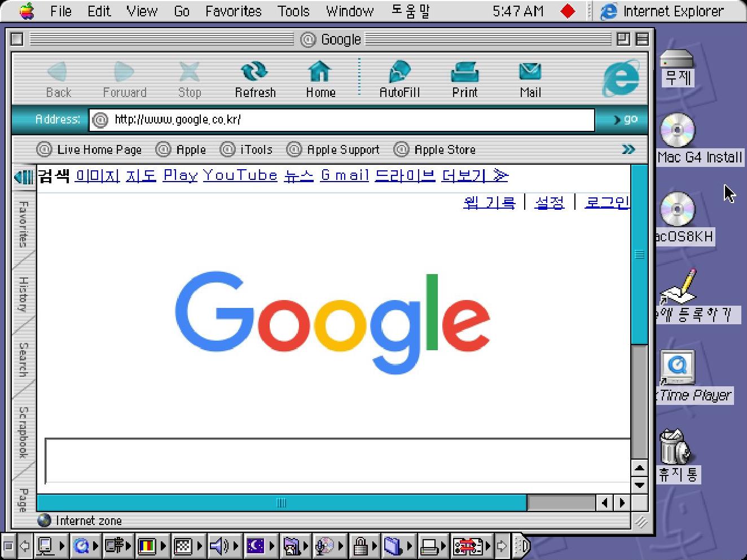747x560 pixels.
Task: Open the Window menu
Action: (x=350, y=11)
